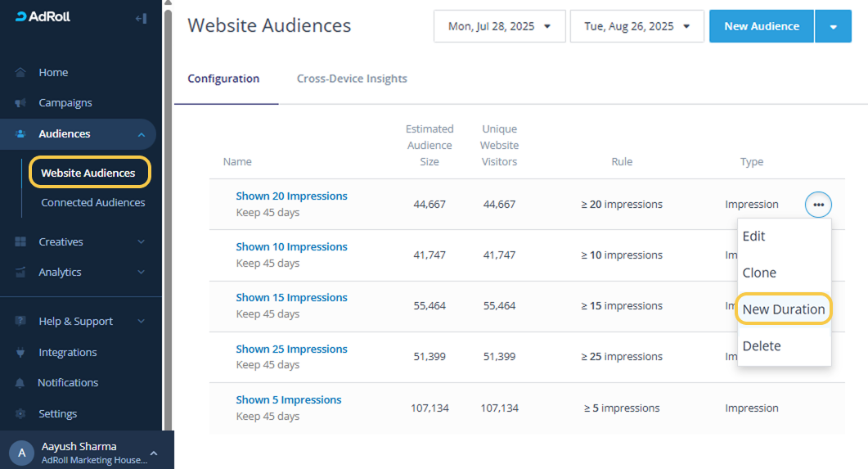Click the AdRoll logo
Screen dimensions: 868x469
43,17
